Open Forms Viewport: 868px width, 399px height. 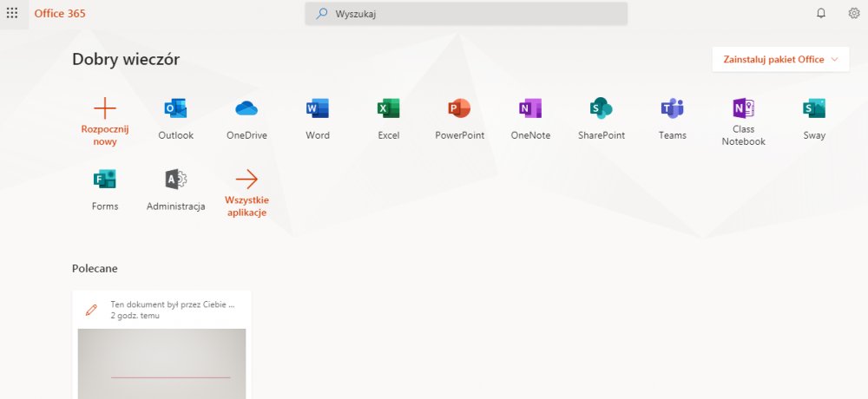(105, 180)
